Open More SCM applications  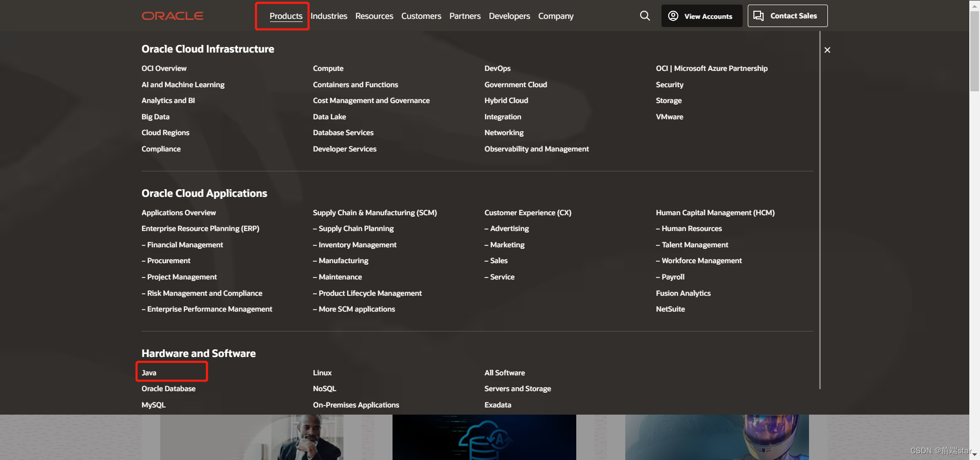[x=354, y=309]
